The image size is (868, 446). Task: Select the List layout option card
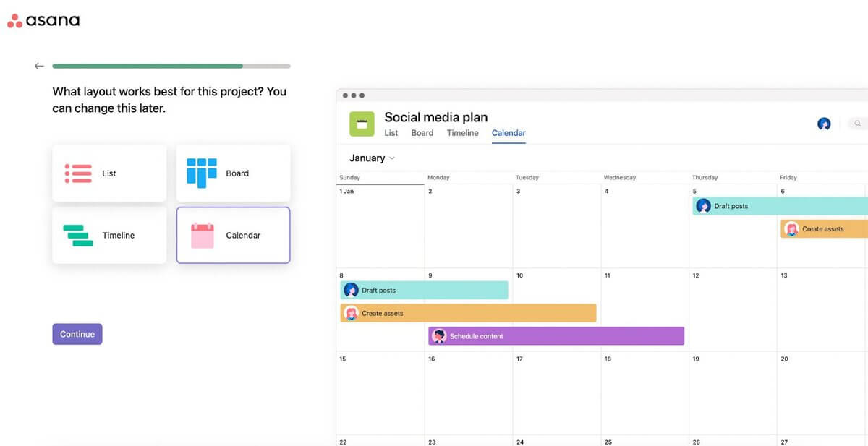[109, 173]
